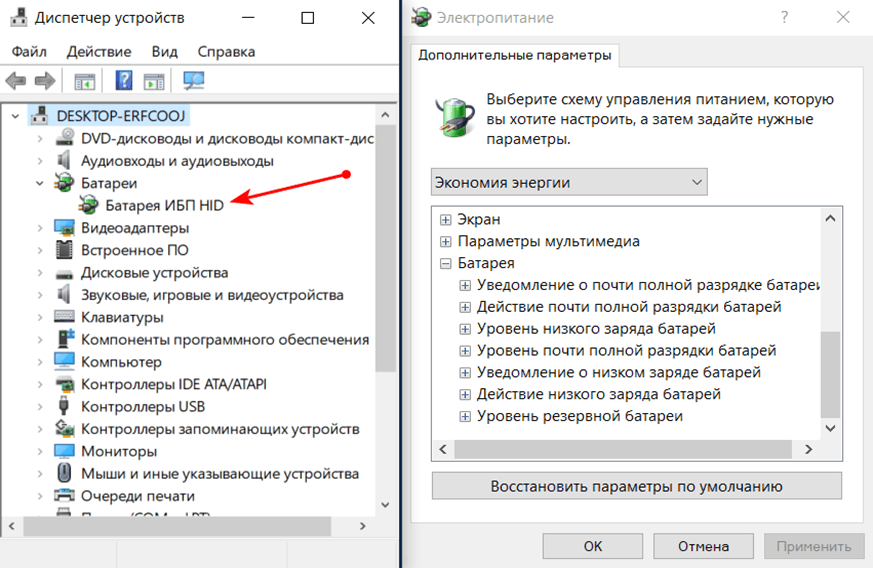
Task: Expand Уровень низкого заряда батарей
Action: 465,329
